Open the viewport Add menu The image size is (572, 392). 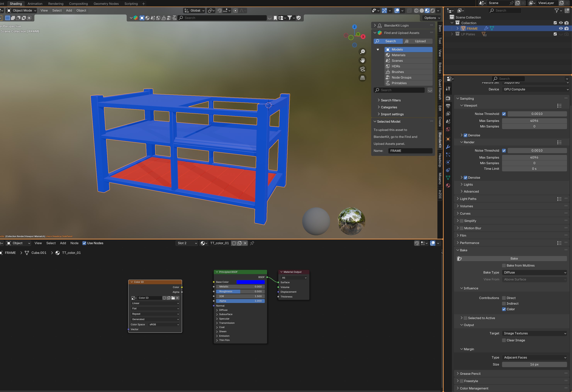[x=69, y=11]
